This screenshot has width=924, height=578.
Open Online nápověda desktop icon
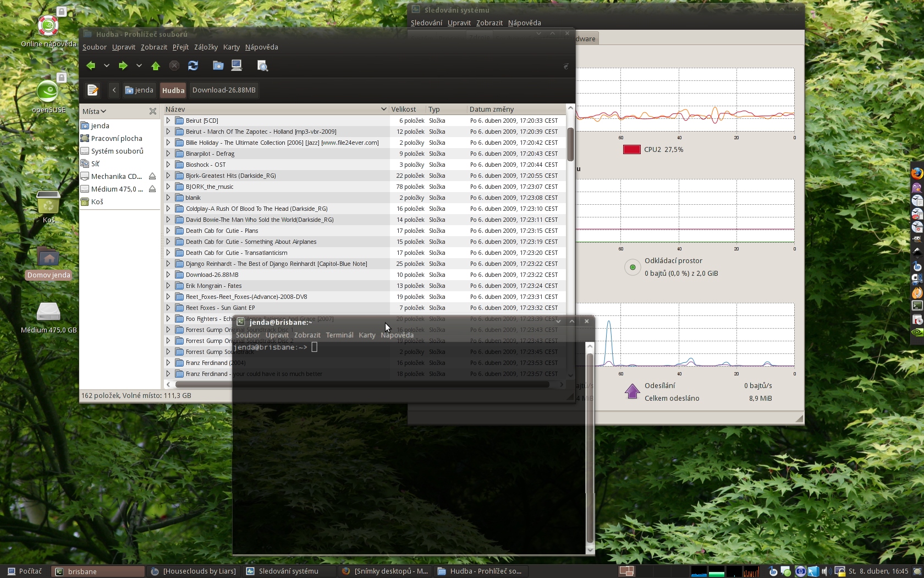tap(48, 28)
